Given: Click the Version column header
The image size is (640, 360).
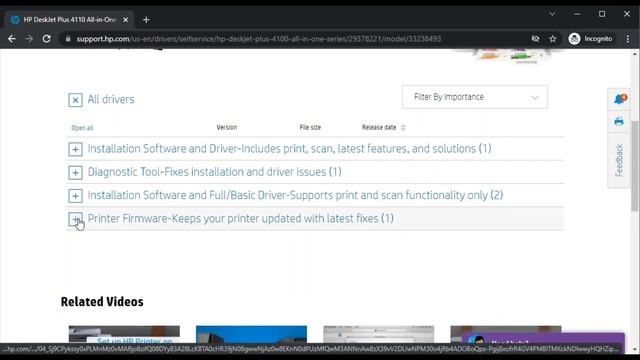Looking at the screenshot, I should tap(227, 127).
